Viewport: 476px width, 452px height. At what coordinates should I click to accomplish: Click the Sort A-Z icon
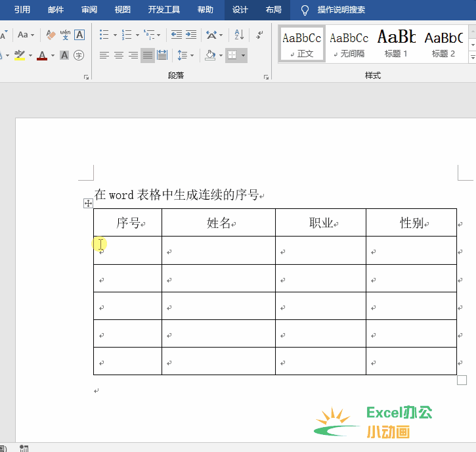[239, 35]
